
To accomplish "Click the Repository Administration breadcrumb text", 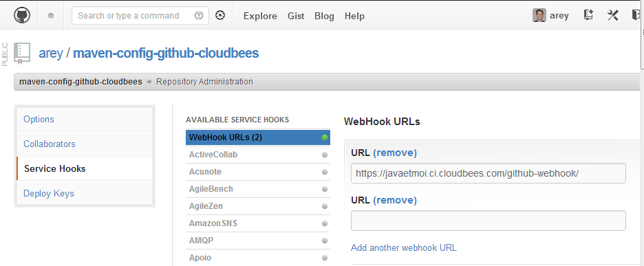I will (204, 82).
